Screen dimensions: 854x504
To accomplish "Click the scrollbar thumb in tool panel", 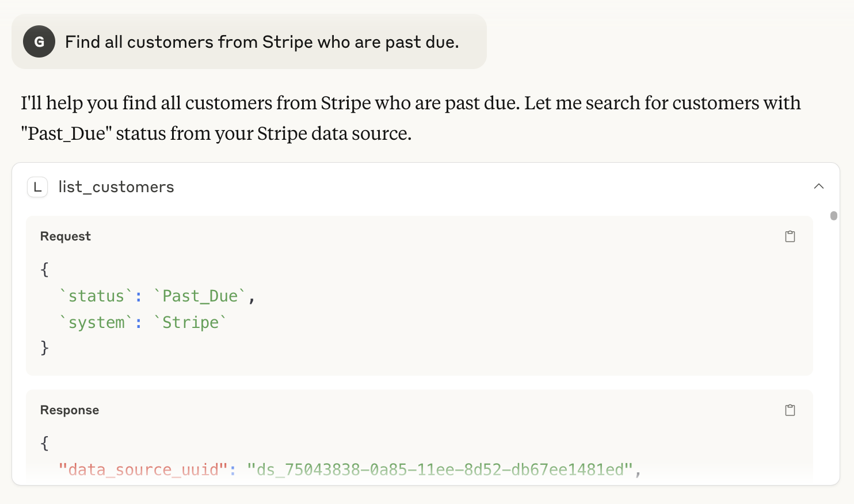I will 834,216.
